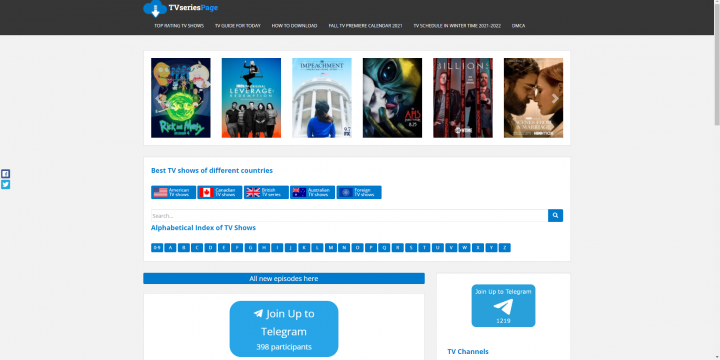Select letter M in alphabetical index
Viewport: 720px width, 360px height.
(x=331, y=248)
